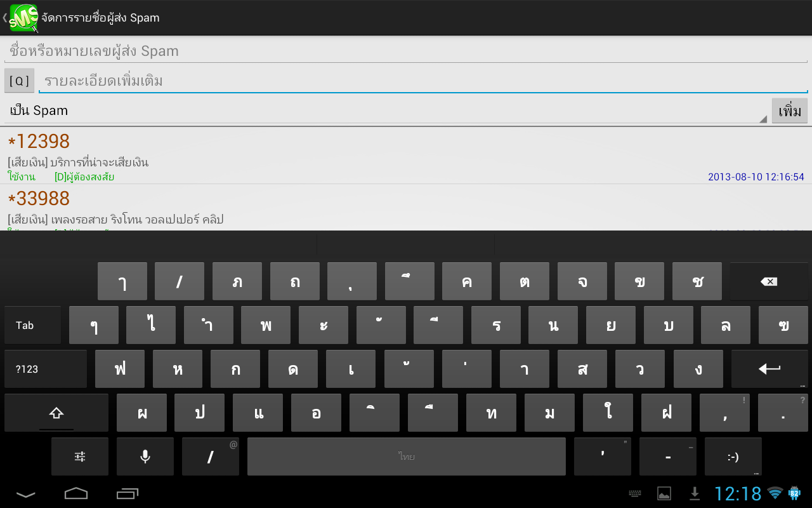
Task: Tap the ส key on the keyboard
Action: [x=582, y=369]
